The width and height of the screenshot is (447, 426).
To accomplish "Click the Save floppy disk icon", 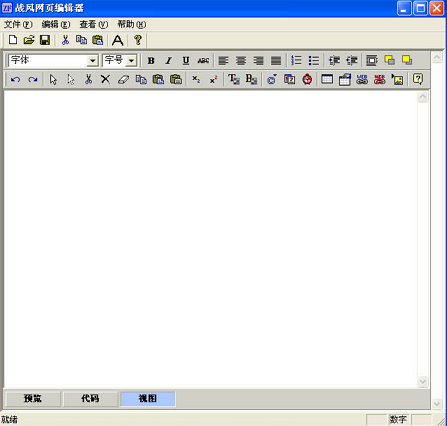I will pyautogui.click(x=45, y=40).
